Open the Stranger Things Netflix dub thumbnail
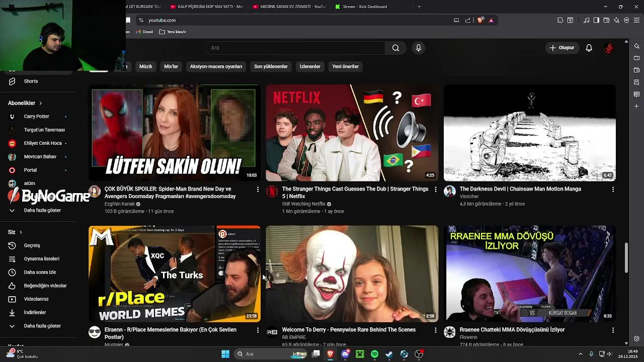644x362 pixels. pyautogui.click(x=352, y=133)
